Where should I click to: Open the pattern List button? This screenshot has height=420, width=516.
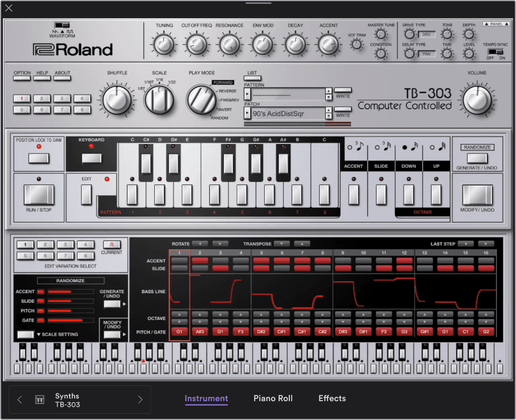(252, 79)
